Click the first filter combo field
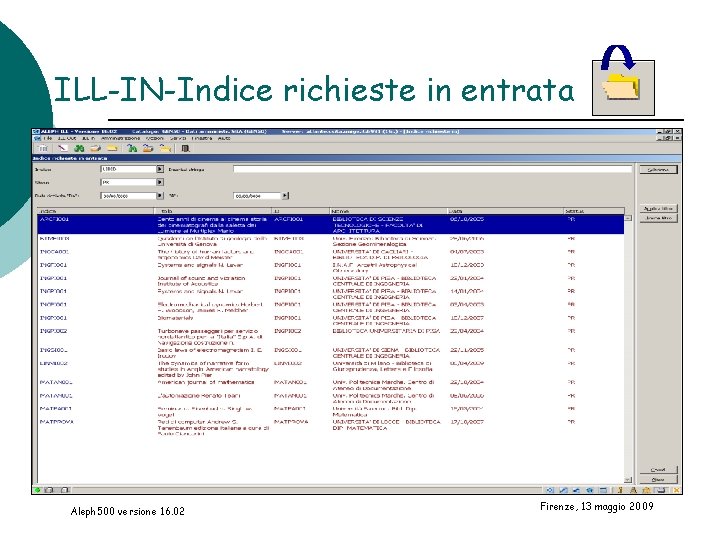The height and width of the screenshot is (540, 720). tap(129, 169)
